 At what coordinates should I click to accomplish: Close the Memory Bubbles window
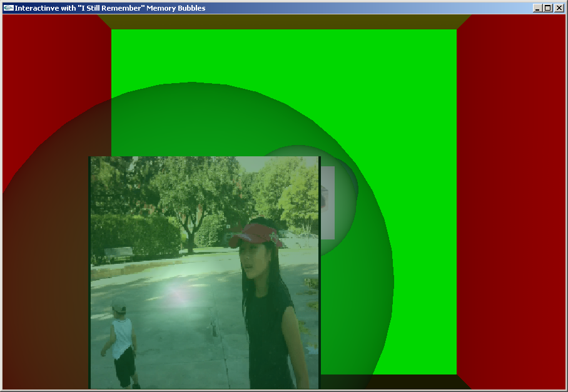(x=557, y=8)
